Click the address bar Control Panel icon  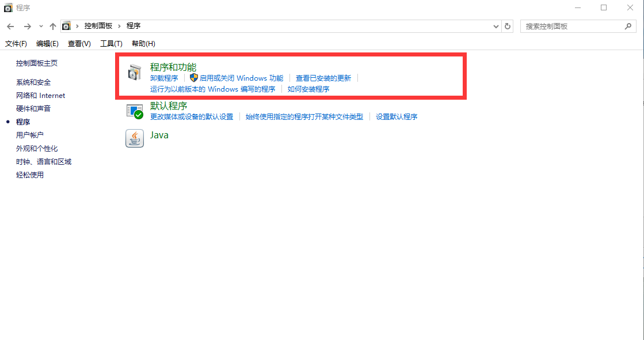point(66,26)
